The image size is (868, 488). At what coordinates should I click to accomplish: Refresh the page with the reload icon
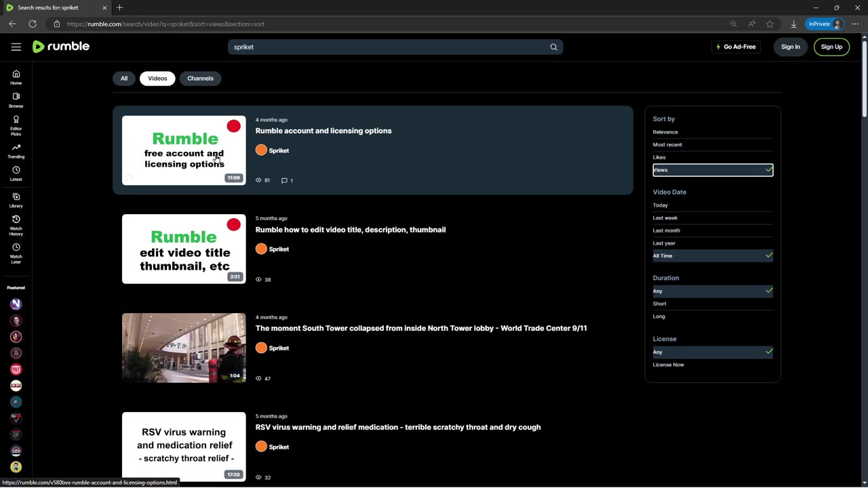click(33, 24)
